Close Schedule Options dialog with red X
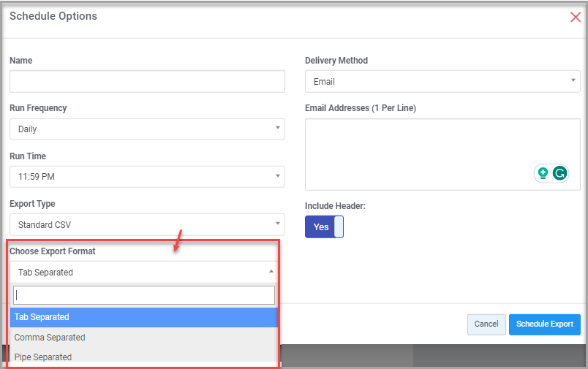Viewport: 588px width, 369px height. tap(576, 17)
